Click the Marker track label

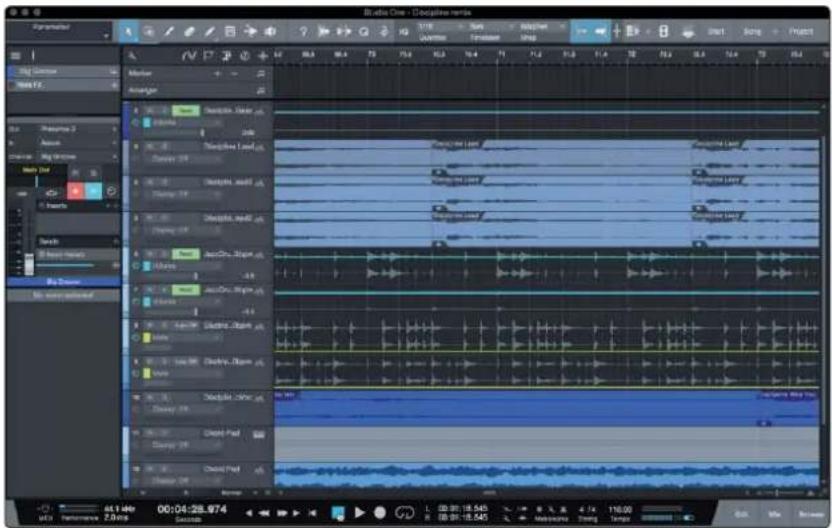tap(140, 73)
